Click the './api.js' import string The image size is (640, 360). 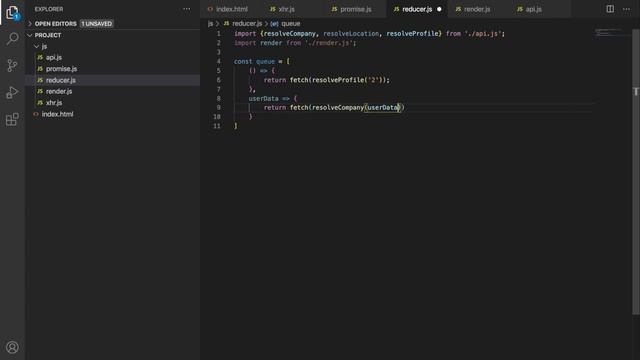point(483,33)
